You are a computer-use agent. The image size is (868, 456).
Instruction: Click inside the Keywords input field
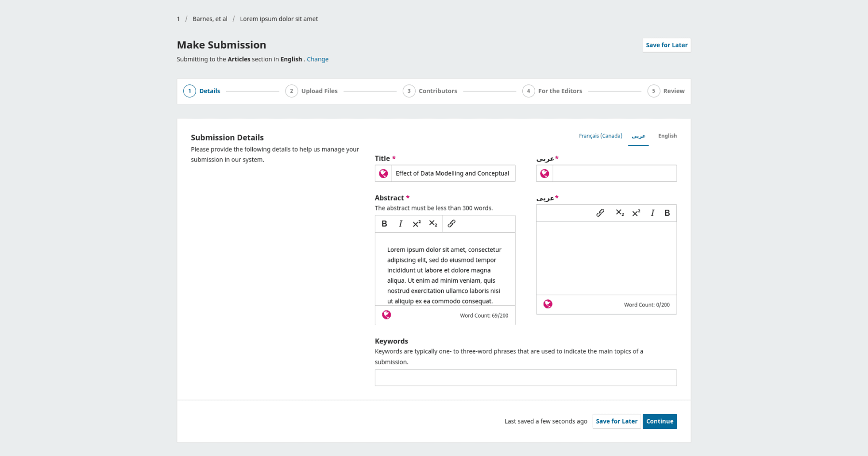pos(526,377)
